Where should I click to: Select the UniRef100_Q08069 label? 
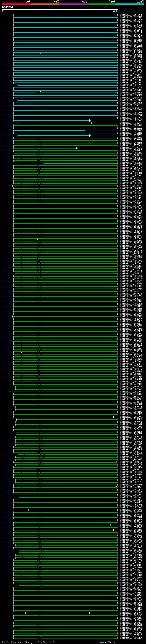pyautogui.click(x=131, y=50)
